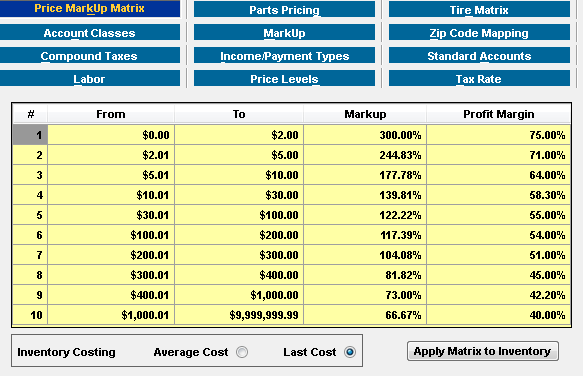The width and height of the screenshot is (583, 376).
Task: Go to Compound Taxes tab
Action: tap(90, 56)
